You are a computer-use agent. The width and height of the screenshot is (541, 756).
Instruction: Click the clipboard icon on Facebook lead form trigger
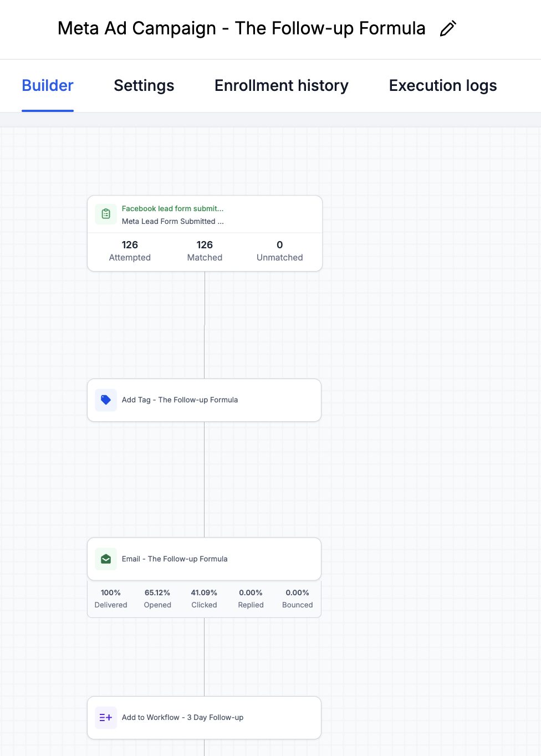coord(106,214)
